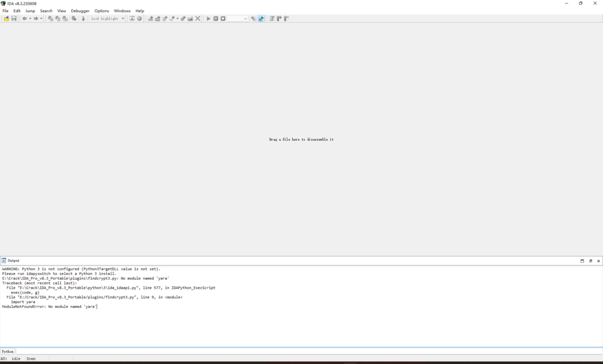603x364 pixels.
Task: Open the Debugger menu
Action: click(x=79, y=10)
